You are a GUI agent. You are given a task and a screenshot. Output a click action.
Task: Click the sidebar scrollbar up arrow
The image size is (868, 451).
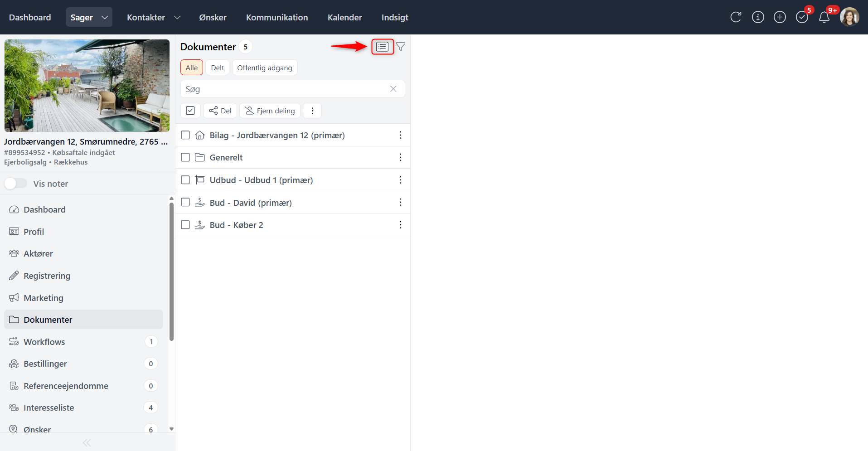point(171,199)
